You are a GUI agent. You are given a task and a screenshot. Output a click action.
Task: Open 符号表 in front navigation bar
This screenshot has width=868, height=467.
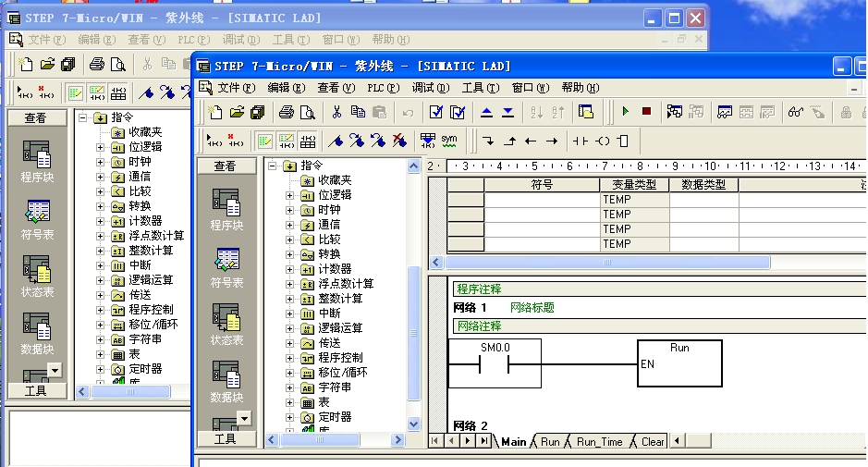[x=226, y=267]
